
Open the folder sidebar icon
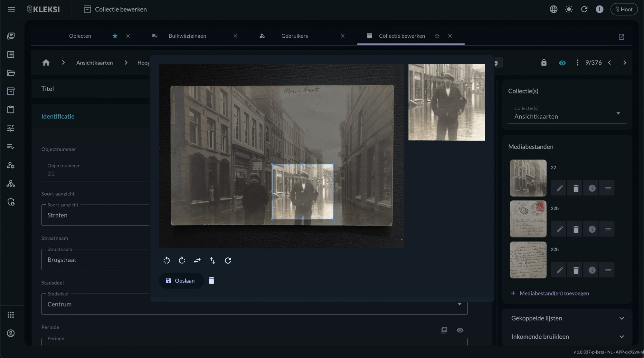click(x=11, y=73)
